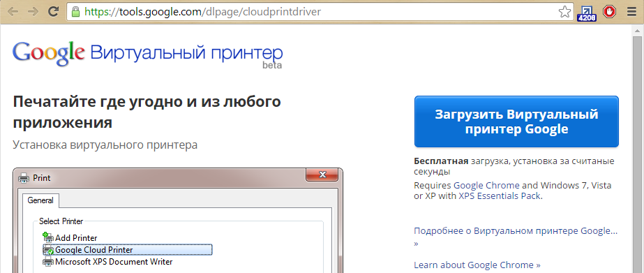Click the Виртуальный принтер title text
Viewport: 644px width, 273px height.
coord(186,54)
